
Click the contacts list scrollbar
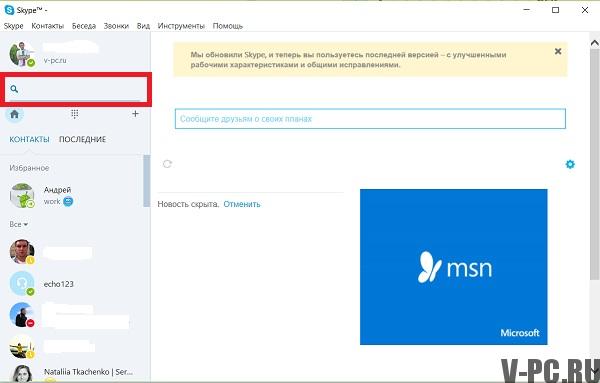147,181
